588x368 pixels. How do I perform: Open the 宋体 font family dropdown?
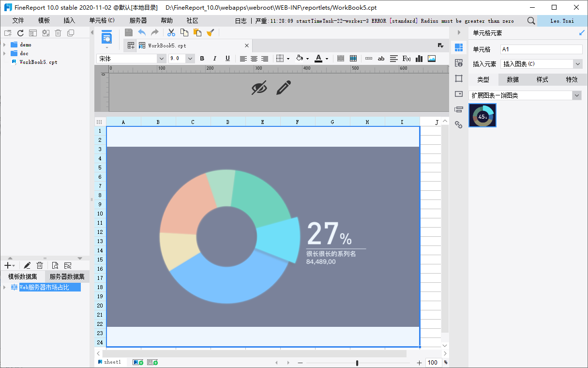[162, 59]
